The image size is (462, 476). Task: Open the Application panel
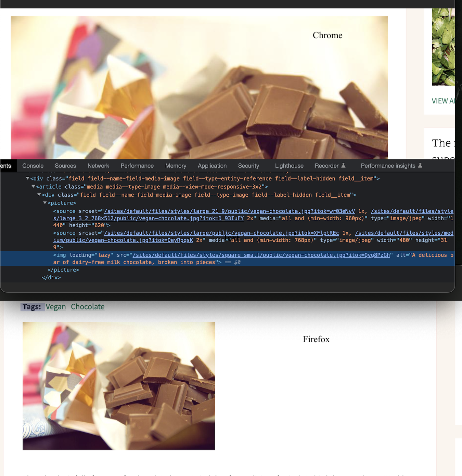212,166
